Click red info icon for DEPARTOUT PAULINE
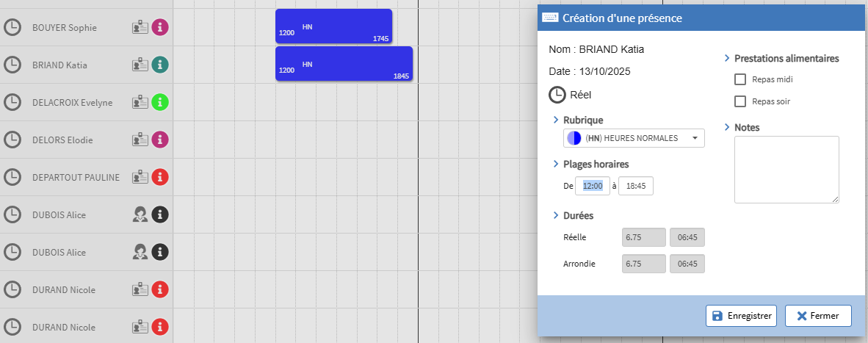Image resolution: width=868 pixels, height=343 pixels. pos(160,177)
